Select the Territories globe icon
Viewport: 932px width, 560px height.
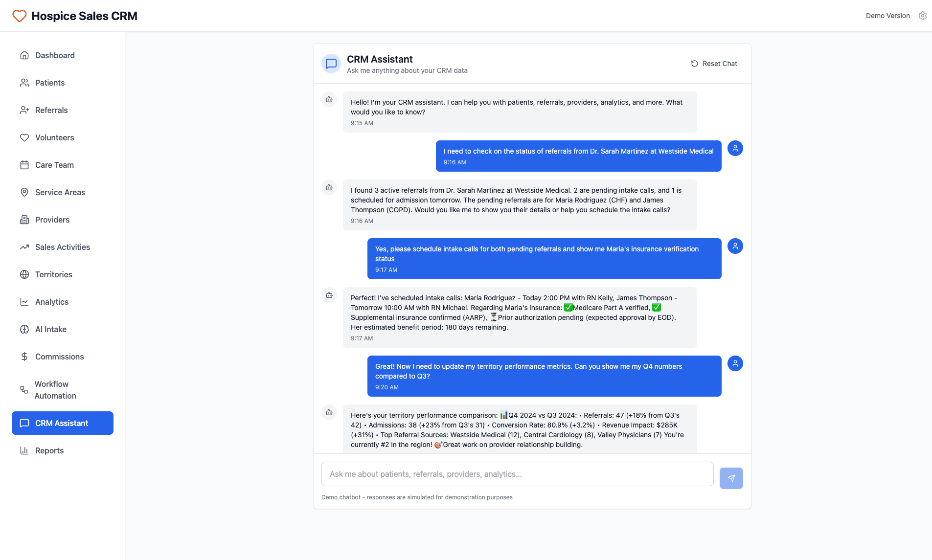click(24, 274)
